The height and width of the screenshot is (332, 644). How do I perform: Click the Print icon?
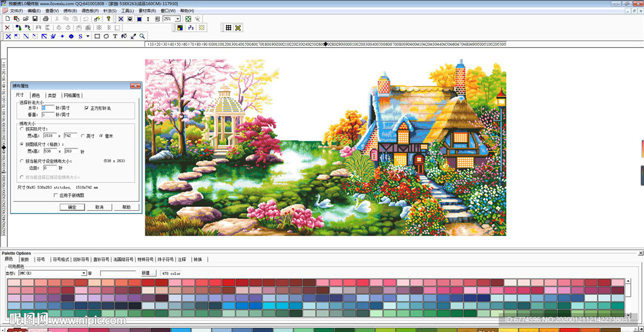(45, 18)
